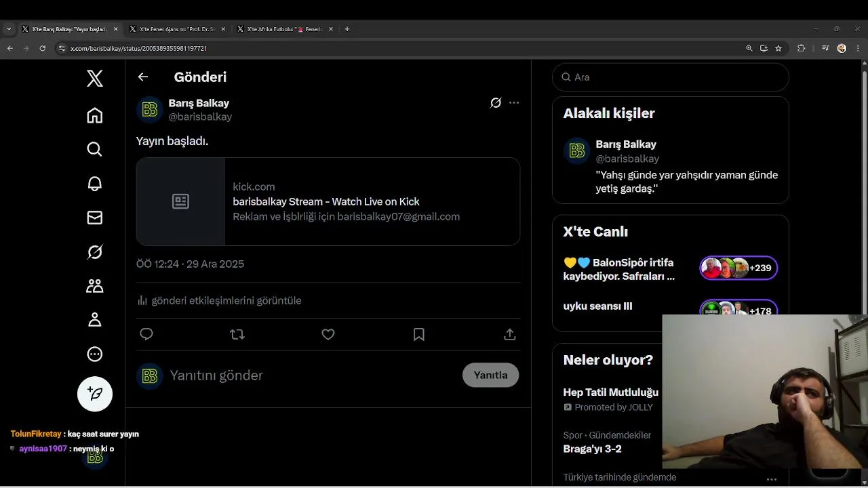Click the Neler oluyor? heading
The image size is (868, 488).
[608, 360]
